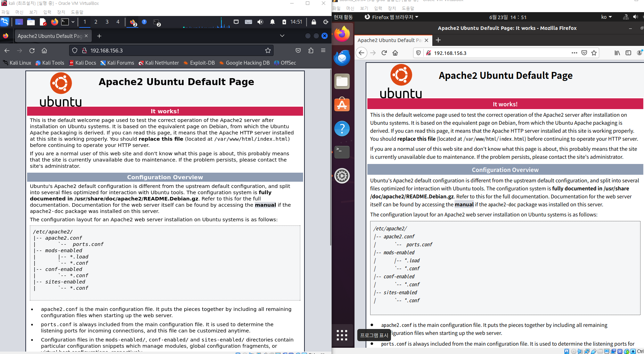
Task: Open a new tab in Ubuntu Firefox
Action: click(438, 40)
